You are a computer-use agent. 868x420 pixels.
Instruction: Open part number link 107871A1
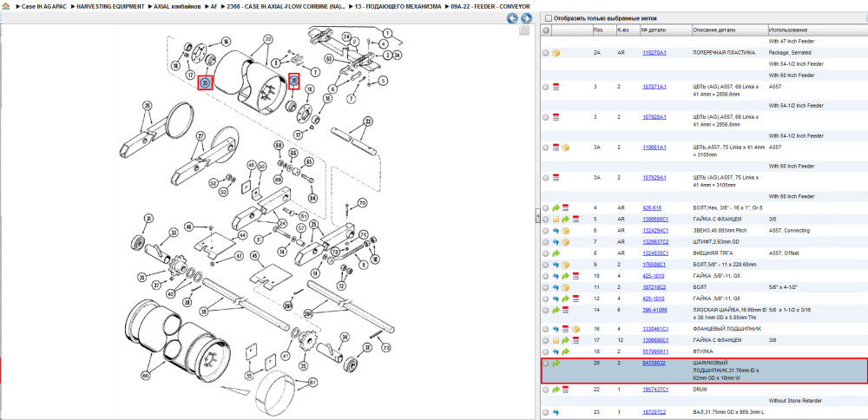[654, 87]
